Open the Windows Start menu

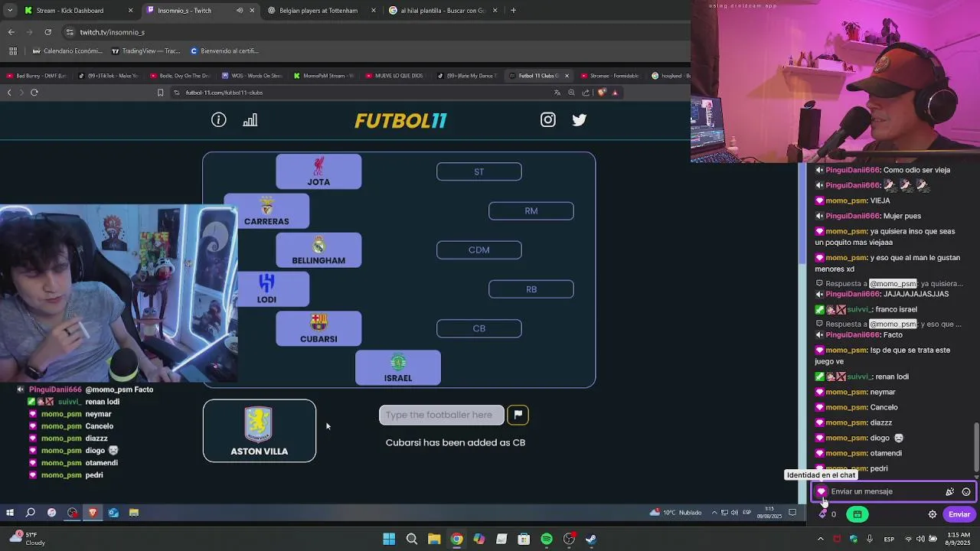[x=389, y=539]
